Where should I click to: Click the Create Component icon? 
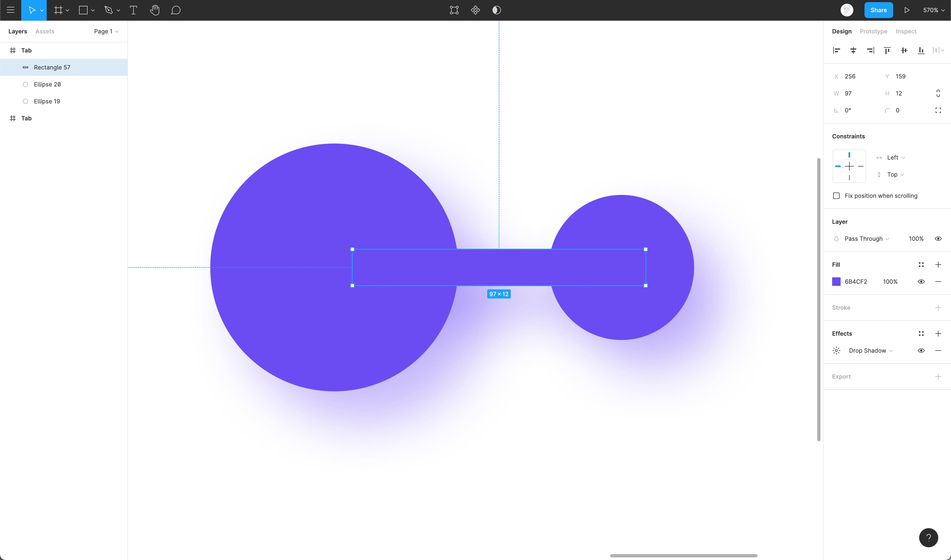[x=475, y=10]
